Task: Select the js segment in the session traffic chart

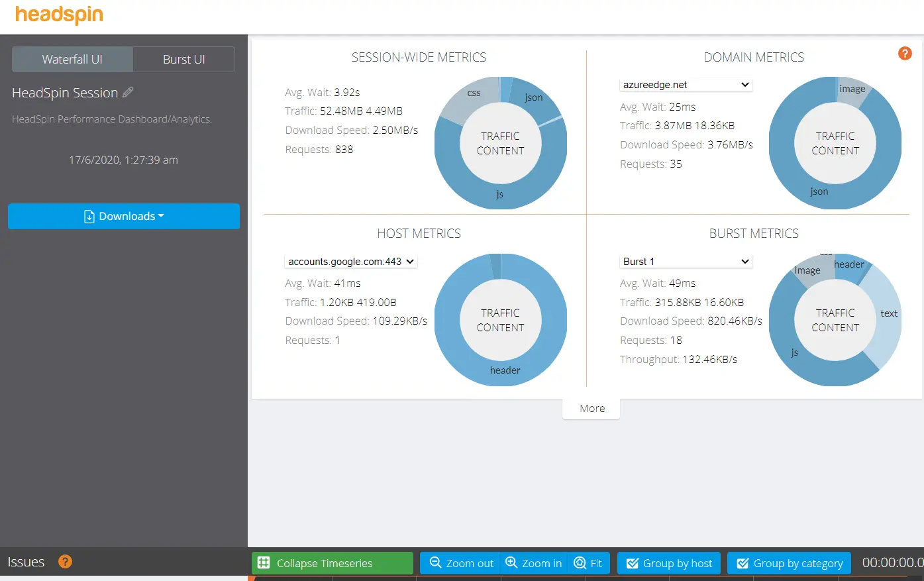Action: click(x=500, y=195)
